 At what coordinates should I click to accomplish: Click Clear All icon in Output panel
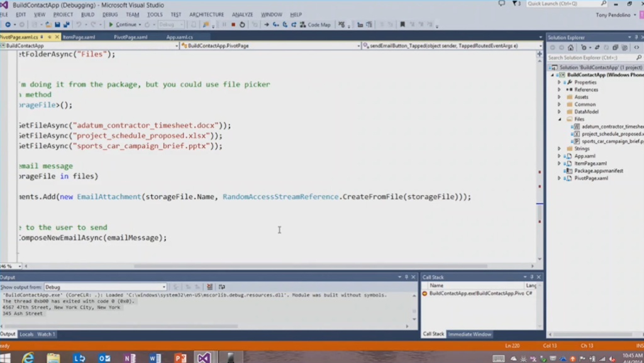point(210,287)
